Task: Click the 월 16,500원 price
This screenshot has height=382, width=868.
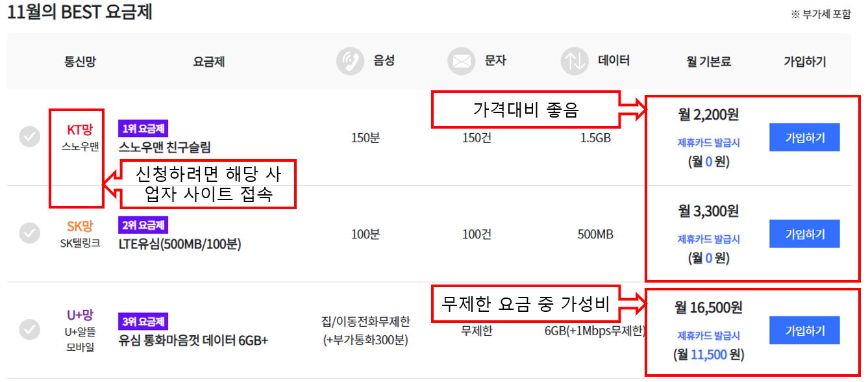Action: (709, 307)
